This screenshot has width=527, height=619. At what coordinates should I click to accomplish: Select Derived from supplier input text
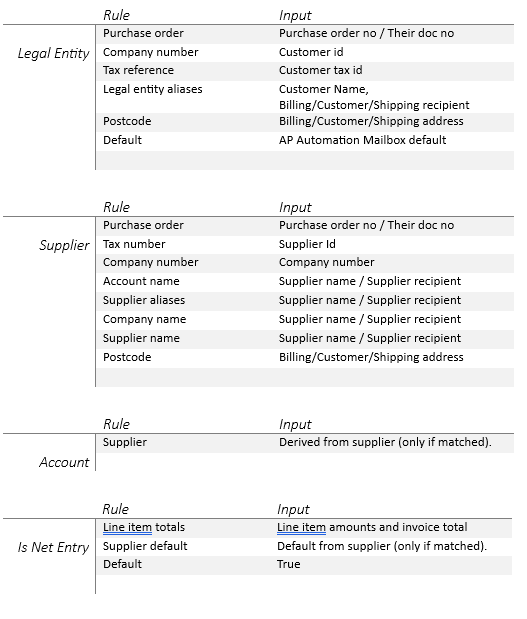385,442
